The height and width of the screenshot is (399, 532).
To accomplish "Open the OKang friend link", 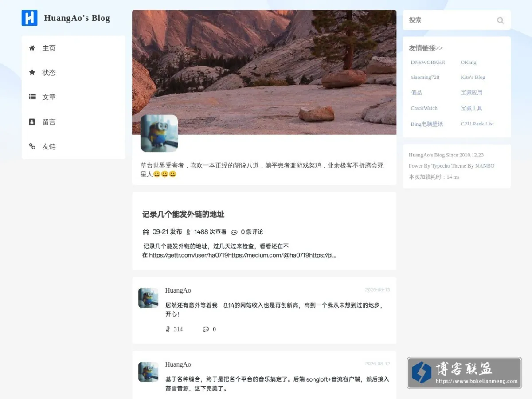I will [x=468, y=62].
